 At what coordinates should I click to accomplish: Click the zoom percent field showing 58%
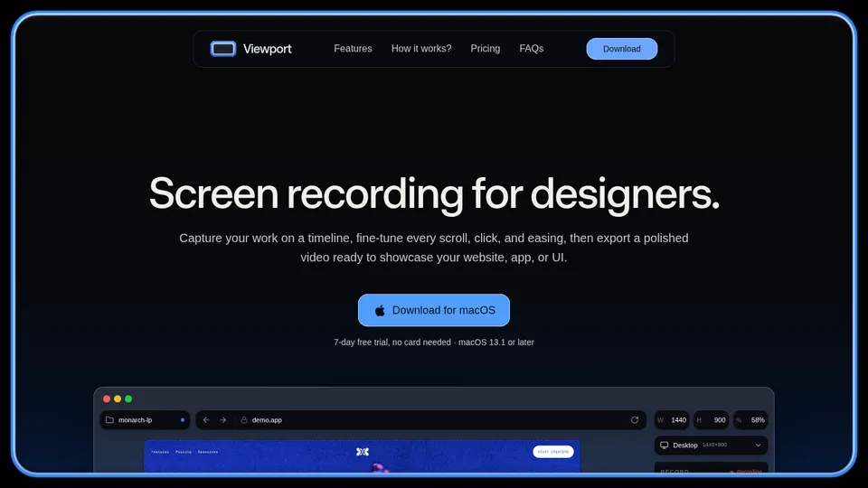750,420
